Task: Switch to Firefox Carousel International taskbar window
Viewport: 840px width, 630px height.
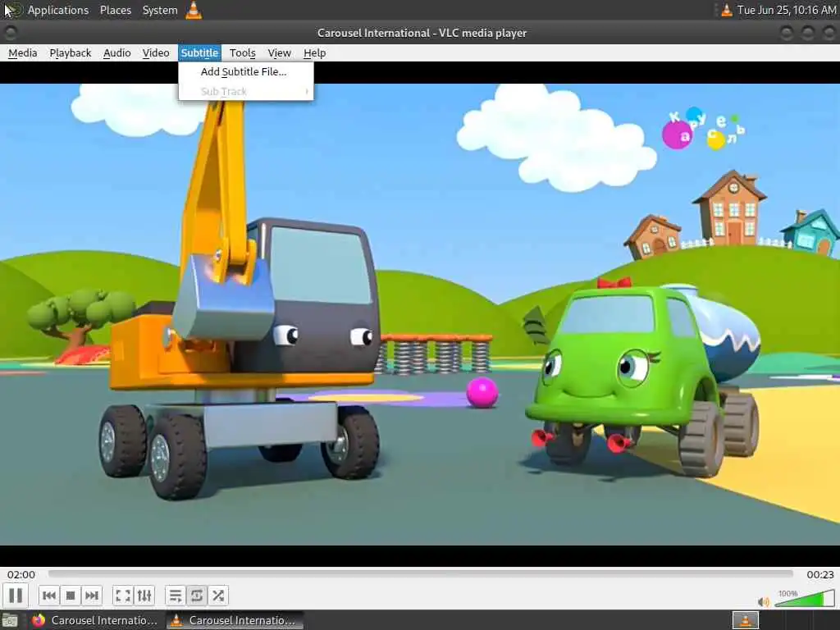Action: pyautogui.click(x=96, y=620)
